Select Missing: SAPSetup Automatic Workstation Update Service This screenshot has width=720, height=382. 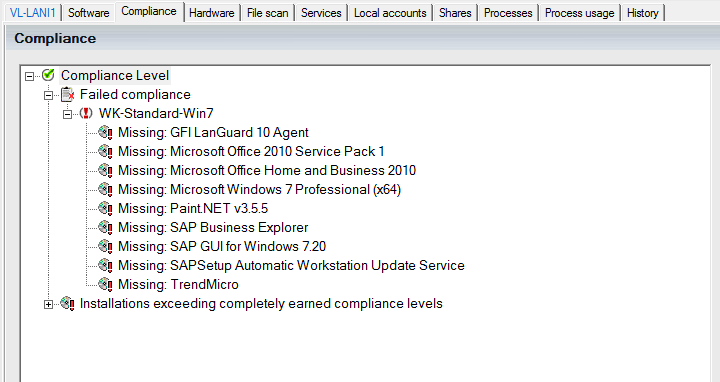(291, 265)
